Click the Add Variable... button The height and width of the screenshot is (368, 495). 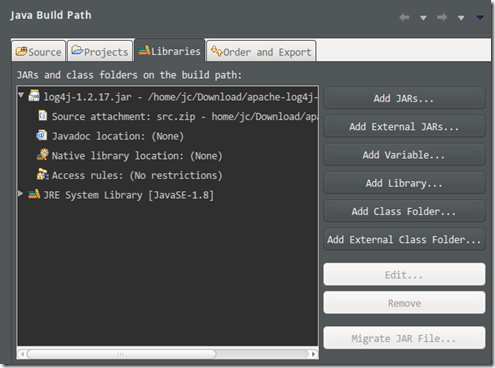404,155
